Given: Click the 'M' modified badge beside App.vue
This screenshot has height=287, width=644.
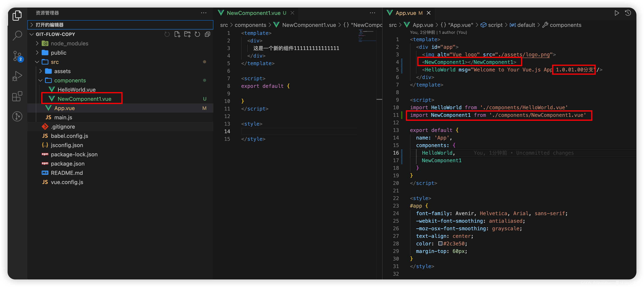Looking at the screenshot, I should 204,108.
